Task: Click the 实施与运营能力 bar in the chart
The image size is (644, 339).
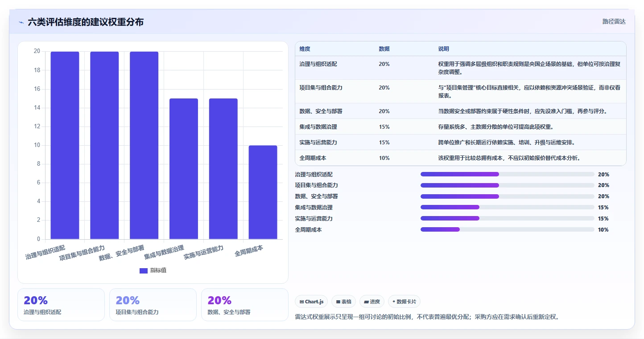Action: 223,169
